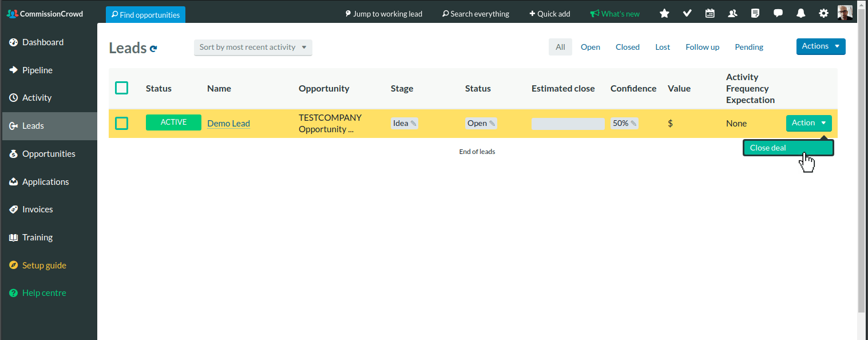Select the Open filter tab

[x=590, y=47]
